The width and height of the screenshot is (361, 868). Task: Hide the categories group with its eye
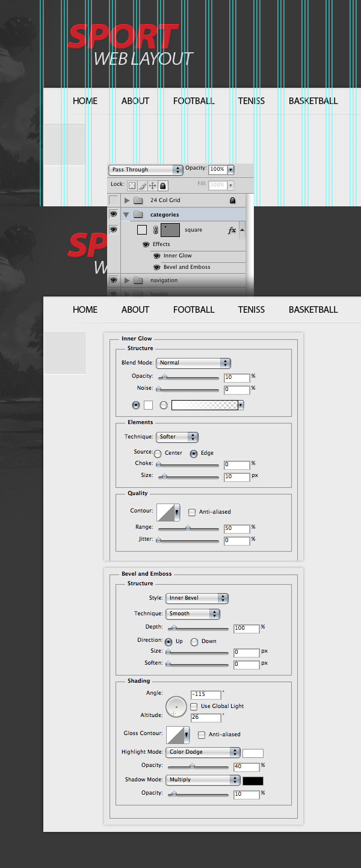[x=114, y=215]
